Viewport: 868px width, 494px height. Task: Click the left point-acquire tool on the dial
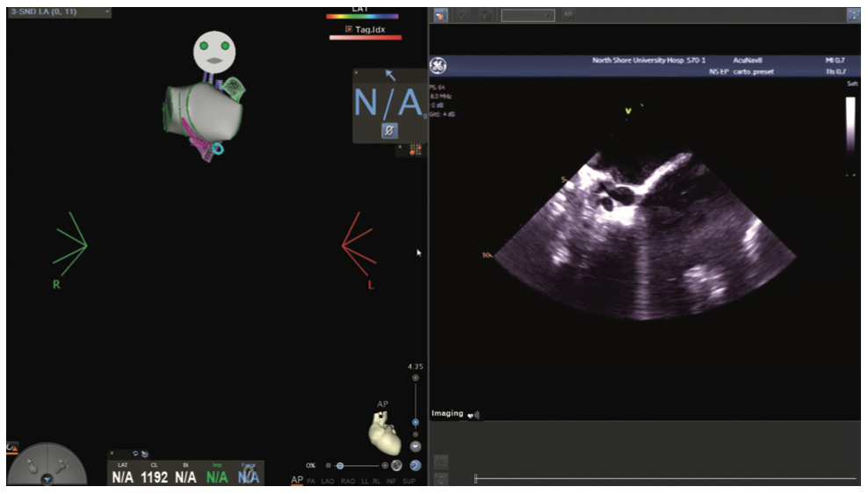coord(33,467)
